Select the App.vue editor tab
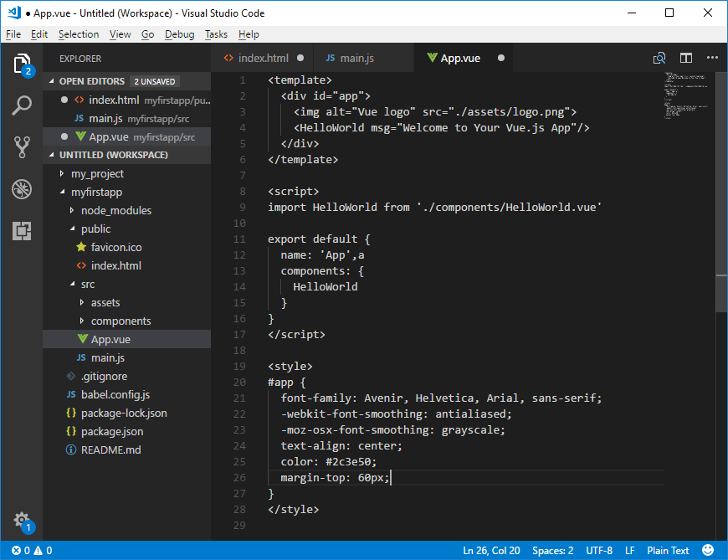Viewport: 728px width, 560px height. tap(464, 58)
